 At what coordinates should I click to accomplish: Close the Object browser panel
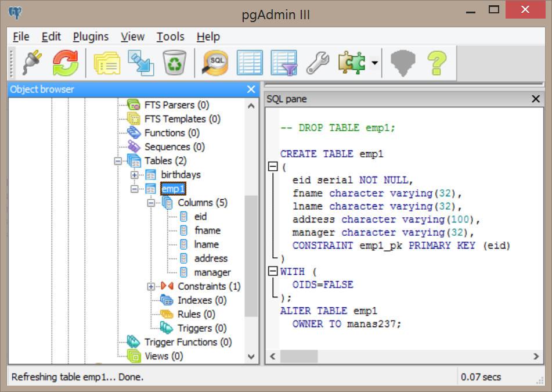(x=251, y=89)
